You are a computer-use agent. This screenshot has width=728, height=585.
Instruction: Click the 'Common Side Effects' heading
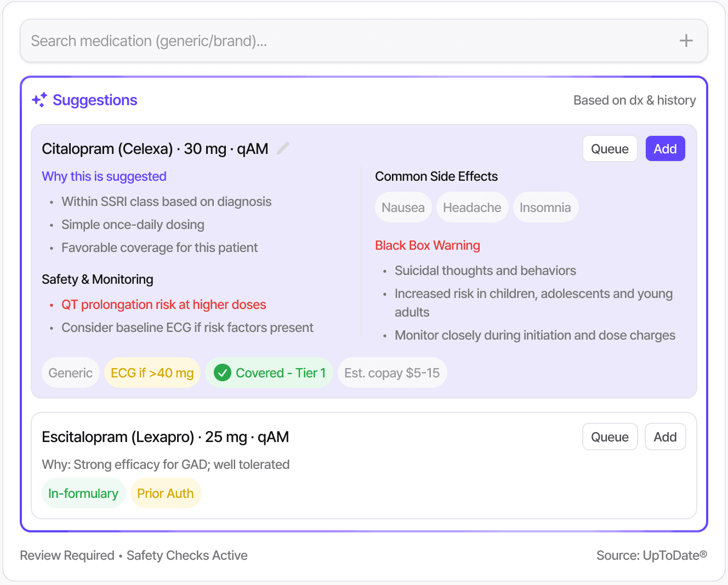pos(436,176)
